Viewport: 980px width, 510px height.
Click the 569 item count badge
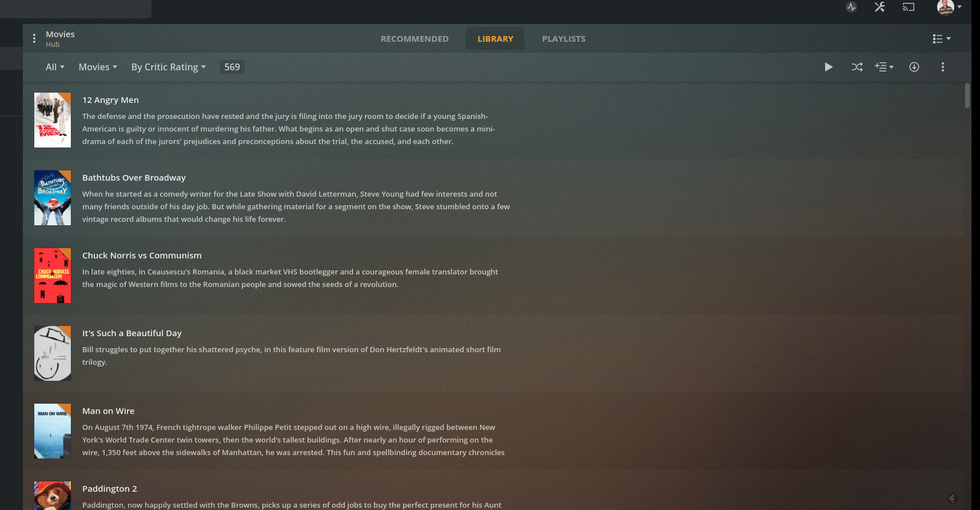(232, 67)
